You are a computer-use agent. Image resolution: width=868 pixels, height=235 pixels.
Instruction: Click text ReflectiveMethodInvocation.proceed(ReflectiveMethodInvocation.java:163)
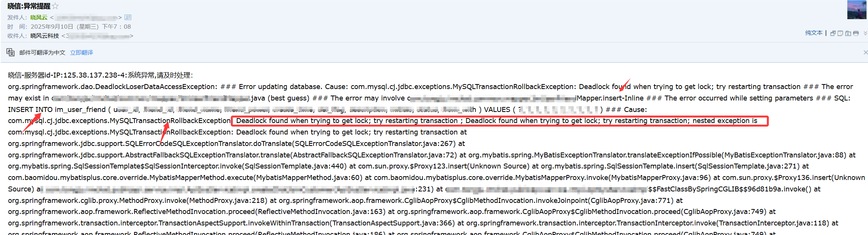click(x=259, y=212)
